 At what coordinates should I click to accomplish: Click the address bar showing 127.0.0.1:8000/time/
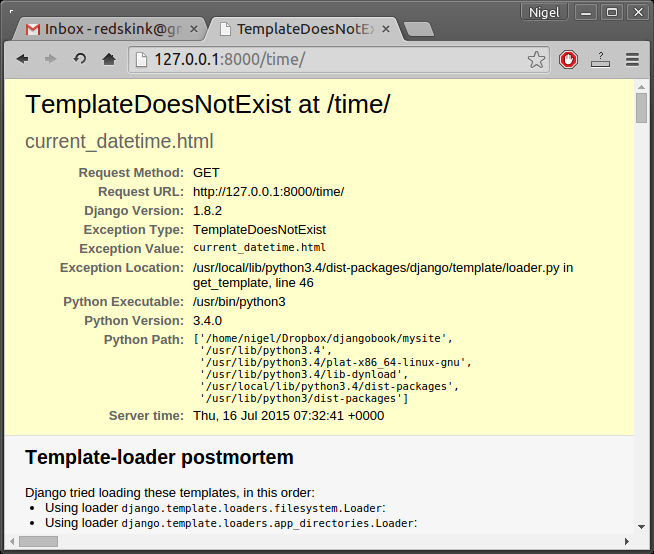(x=330, y=60)
